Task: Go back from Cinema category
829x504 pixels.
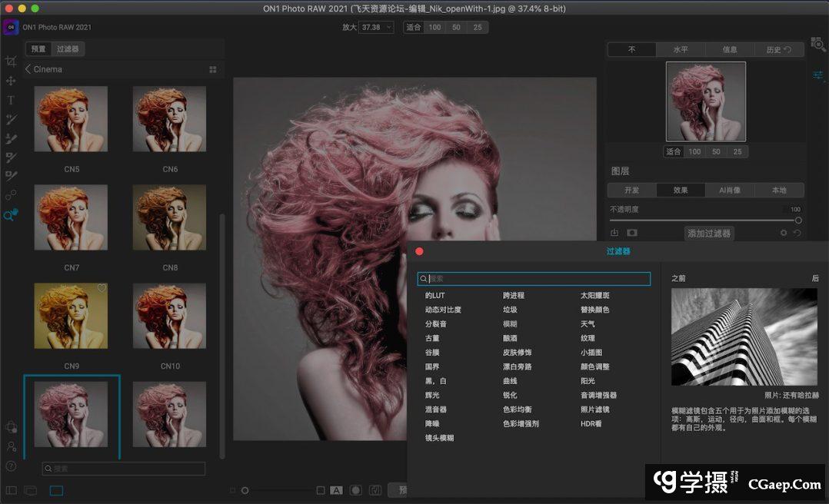Action: tap(28, 69)
